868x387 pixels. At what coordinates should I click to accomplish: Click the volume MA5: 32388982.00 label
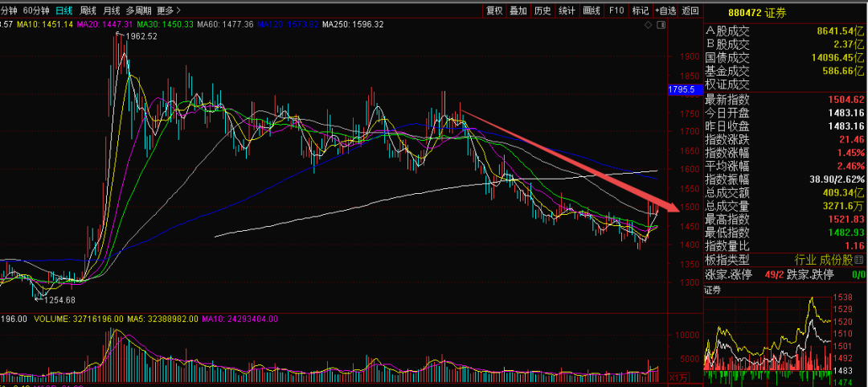(x=161, y=319)
